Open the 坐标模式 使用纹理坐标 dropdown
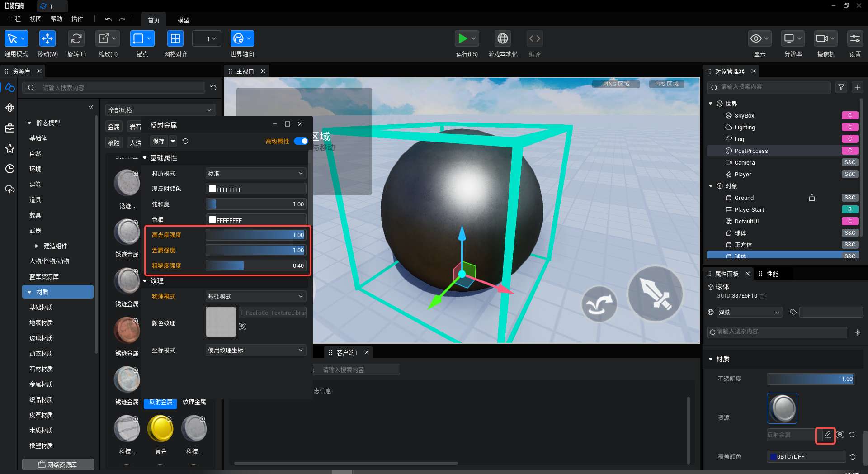868x474 pixels. [x=256, y=350]
